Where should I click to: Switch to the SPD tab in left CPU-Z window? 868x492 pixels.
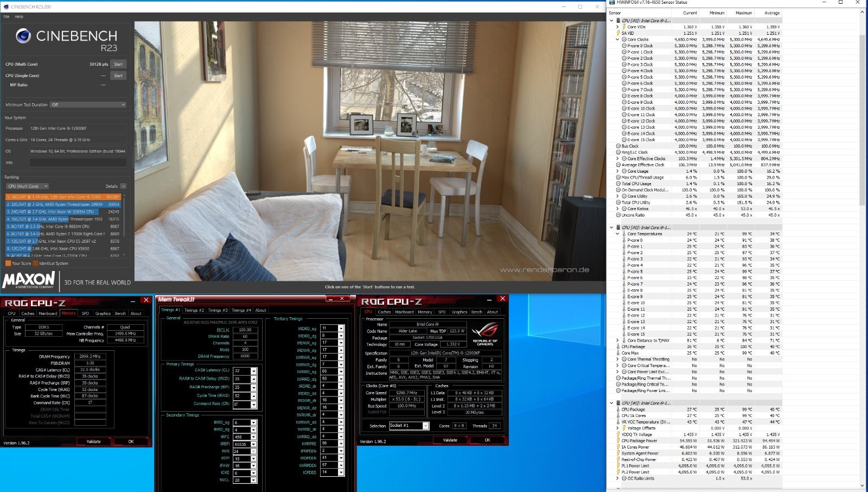[85, 313]
